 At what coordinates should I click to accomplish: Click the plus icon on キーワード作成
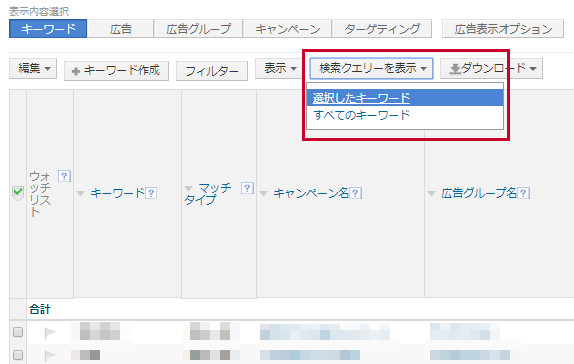point(76,71)
